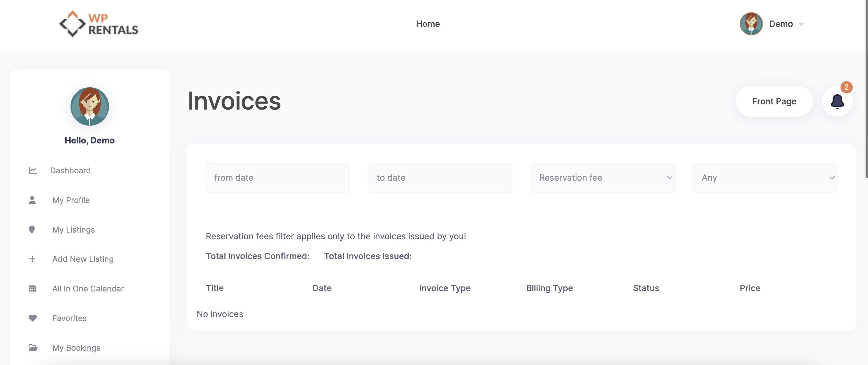Click the My Profile person icon
This screenshot has height=365, width=868.
[x=32, y=200]
